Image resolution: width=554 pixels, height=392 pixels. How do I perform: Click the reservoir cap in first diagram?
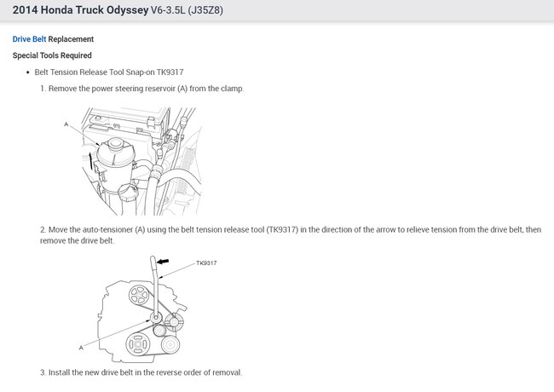point(115,144)
